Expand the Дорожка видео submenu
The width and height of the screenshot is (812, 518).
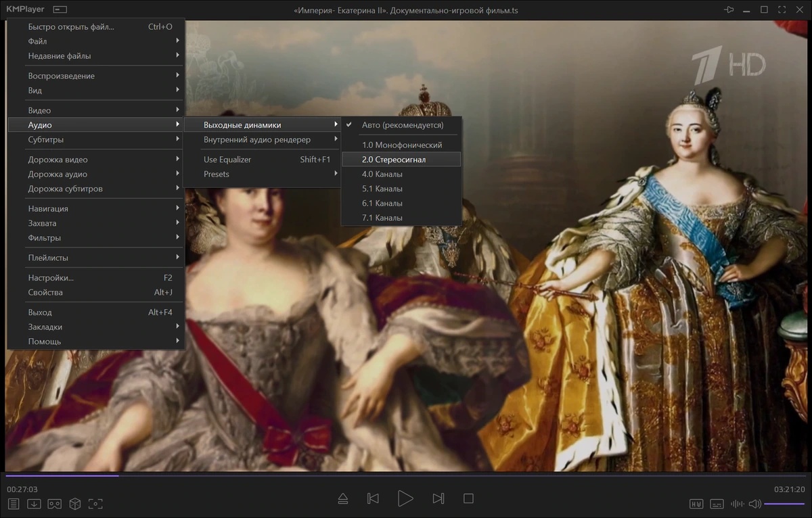(x=95, y=160)
